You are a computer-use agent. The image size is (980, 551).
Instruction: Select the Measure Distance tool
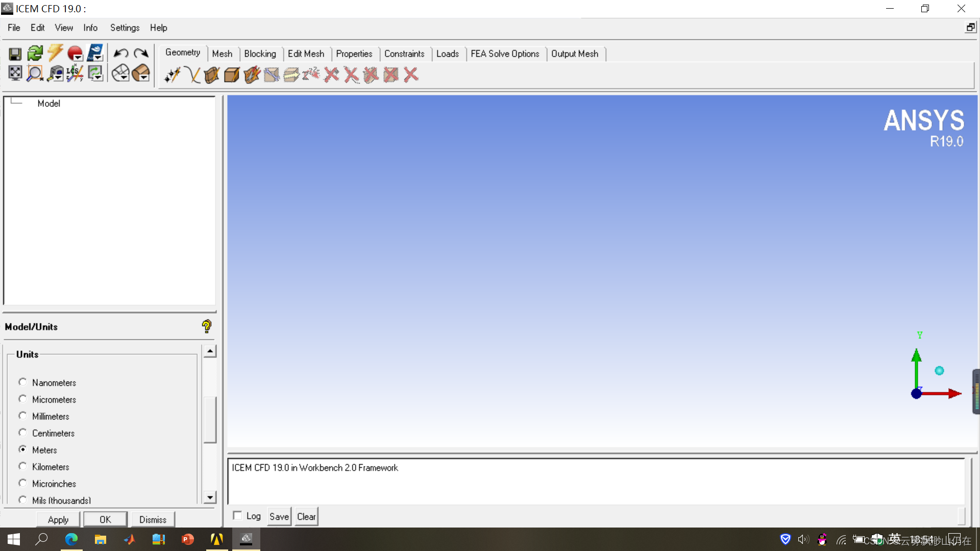[x=54, y=72]
